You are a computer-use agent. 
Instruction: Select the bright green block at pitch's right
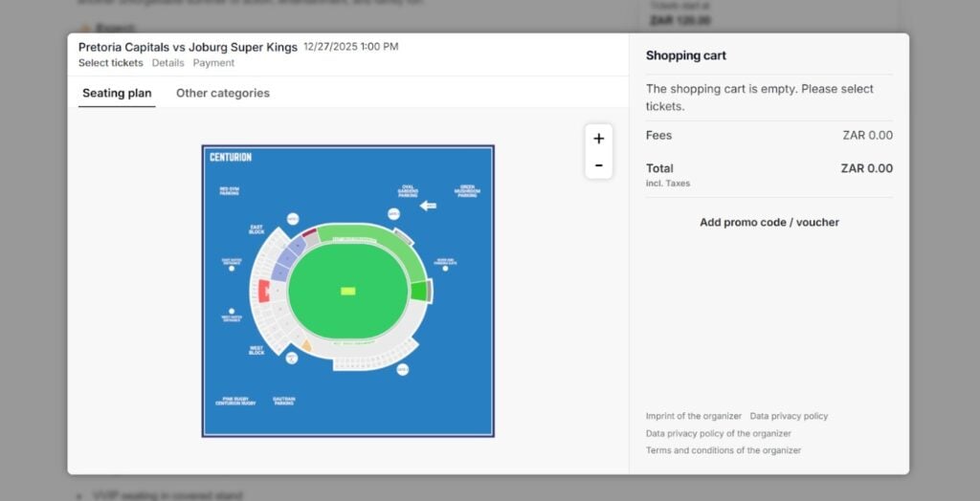tap(418, 291)
